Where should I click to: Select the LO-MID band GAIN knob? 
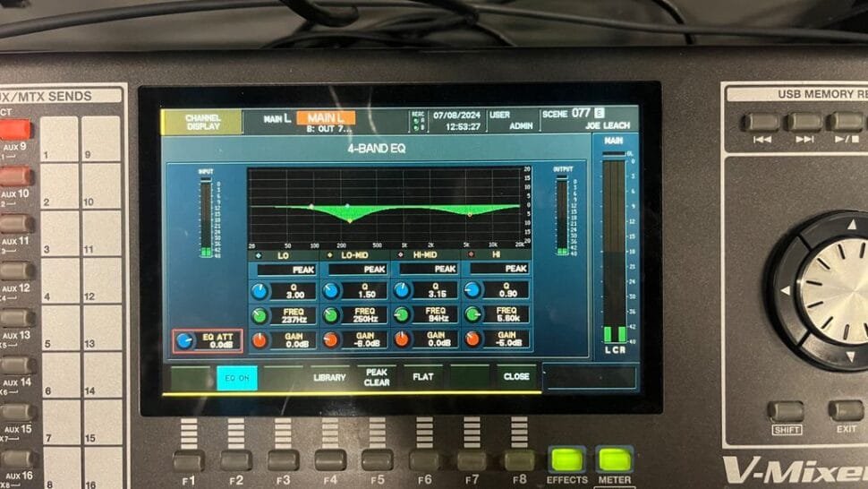pos(331,339)
